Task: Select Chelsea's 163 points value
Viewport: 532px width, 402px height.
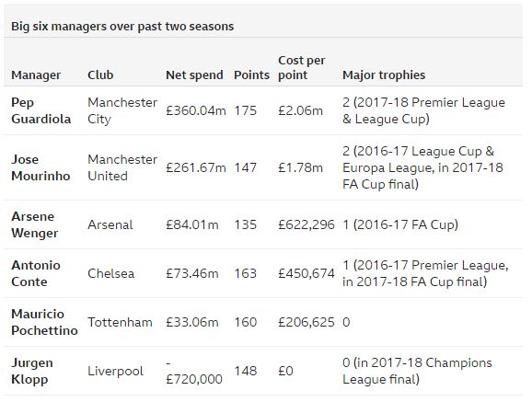Action: pyautogui.click(x=246, y=273)
